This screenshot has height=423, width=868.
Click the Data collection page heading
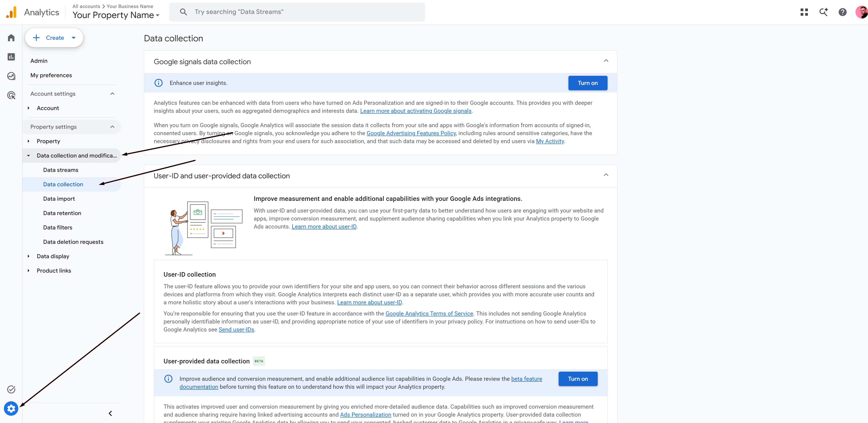point(173,38)
